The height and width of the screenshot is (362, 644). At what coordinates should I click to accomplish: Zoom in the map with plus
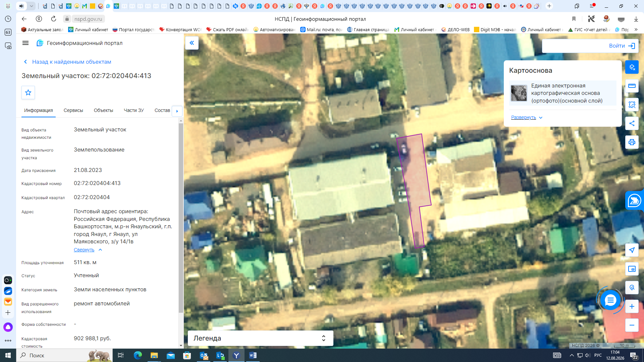point(632,306)
